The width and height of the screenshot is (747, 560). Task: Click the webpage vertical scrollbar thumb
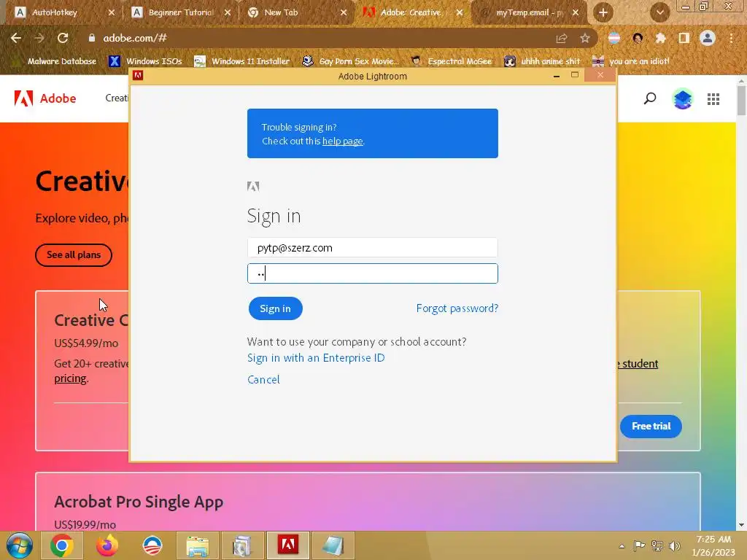tap(741, 100)
